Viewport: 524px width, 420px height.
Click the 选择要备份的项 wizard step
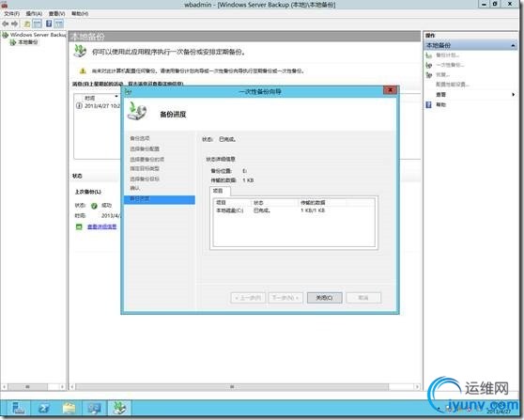147,159
